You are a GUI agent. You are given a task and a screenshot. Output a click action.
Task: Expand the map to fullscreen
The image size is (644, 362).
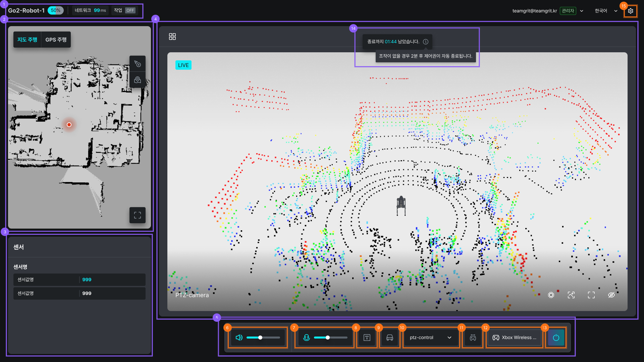138,215
